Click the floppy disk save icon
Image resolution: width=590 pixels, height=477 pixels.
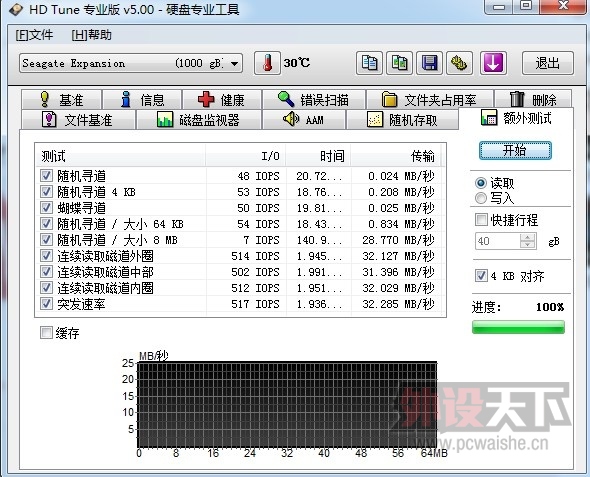click(x=429, y=63)
